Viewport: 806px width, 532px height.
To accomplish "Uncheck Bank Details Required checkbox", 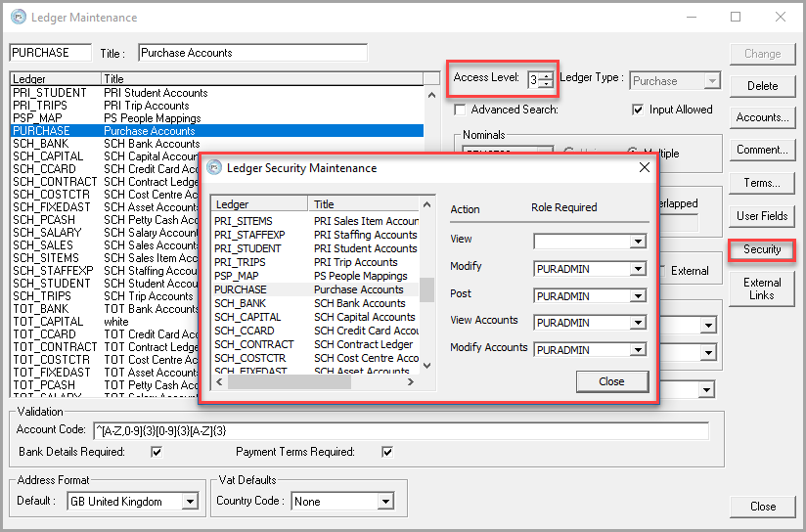I will pos(156,452).
